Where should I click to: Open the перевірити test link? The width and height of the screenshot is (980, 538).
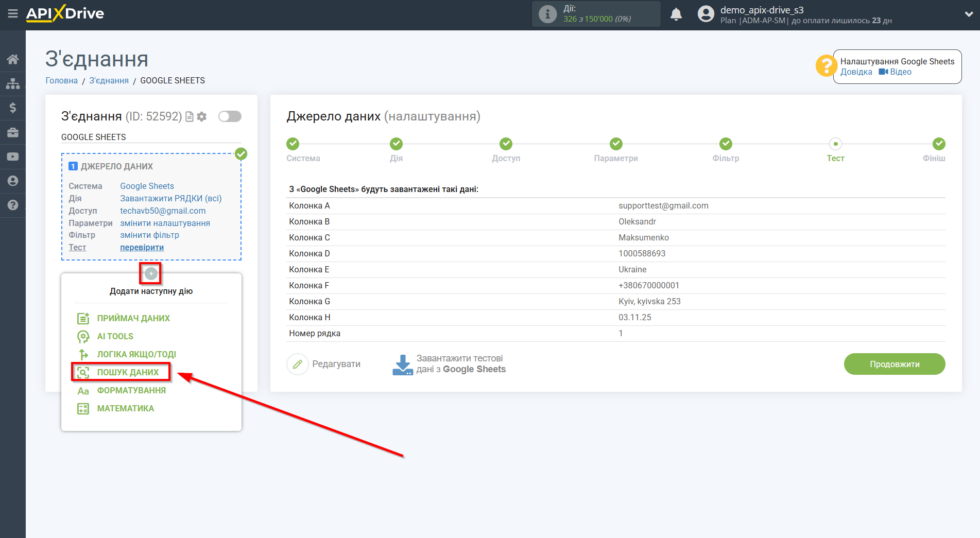[142, 247]
